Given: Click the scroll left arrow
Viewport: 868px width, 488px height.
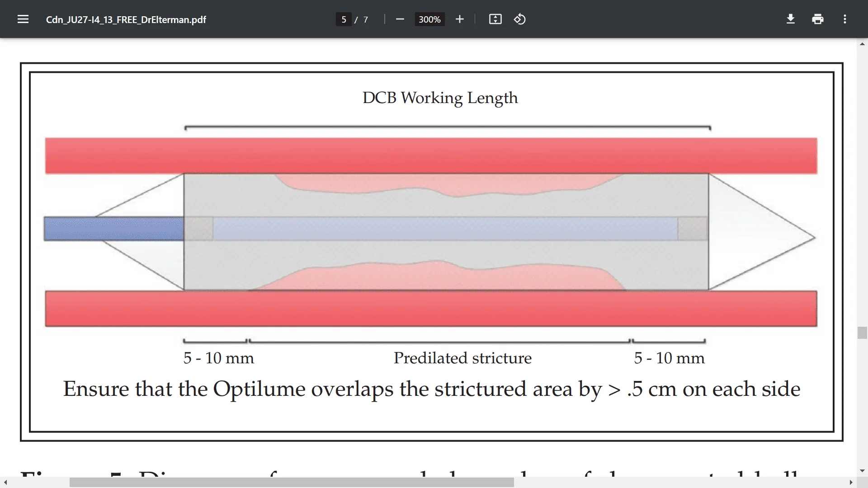Looking at the screenshot, I should 5,483.
